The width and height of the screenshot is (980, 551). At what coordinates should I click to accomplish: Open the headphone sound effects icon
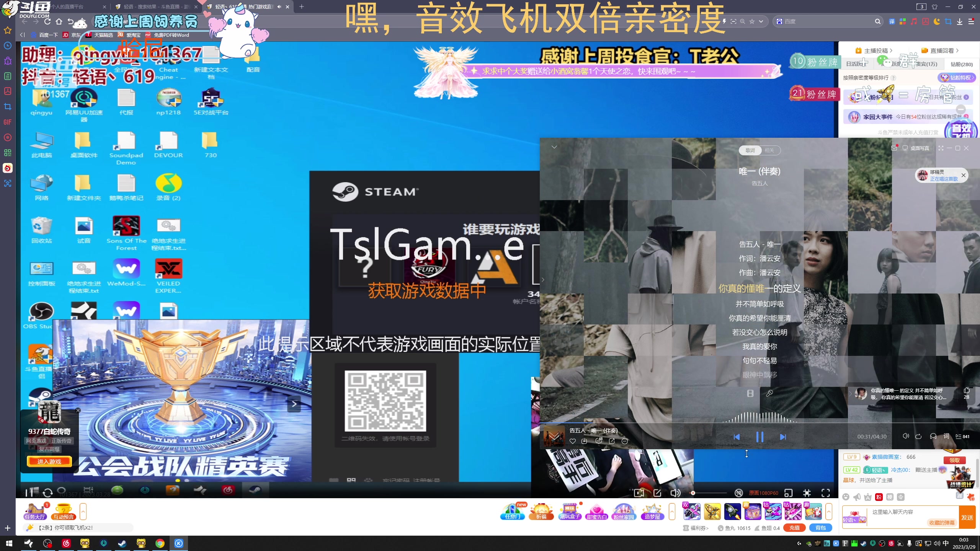point(933,436)
